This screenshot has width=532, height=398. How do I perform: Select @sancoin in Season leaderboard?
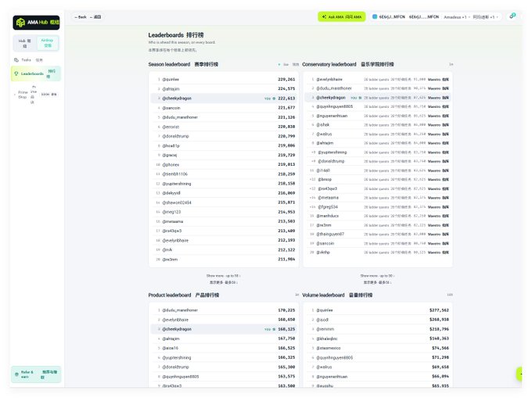point(171,108)
